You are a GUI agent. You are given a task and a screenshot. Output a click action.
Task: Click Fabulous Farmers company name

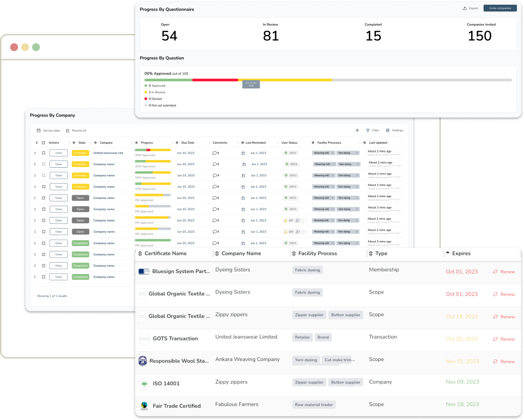[x=237, y=405]
